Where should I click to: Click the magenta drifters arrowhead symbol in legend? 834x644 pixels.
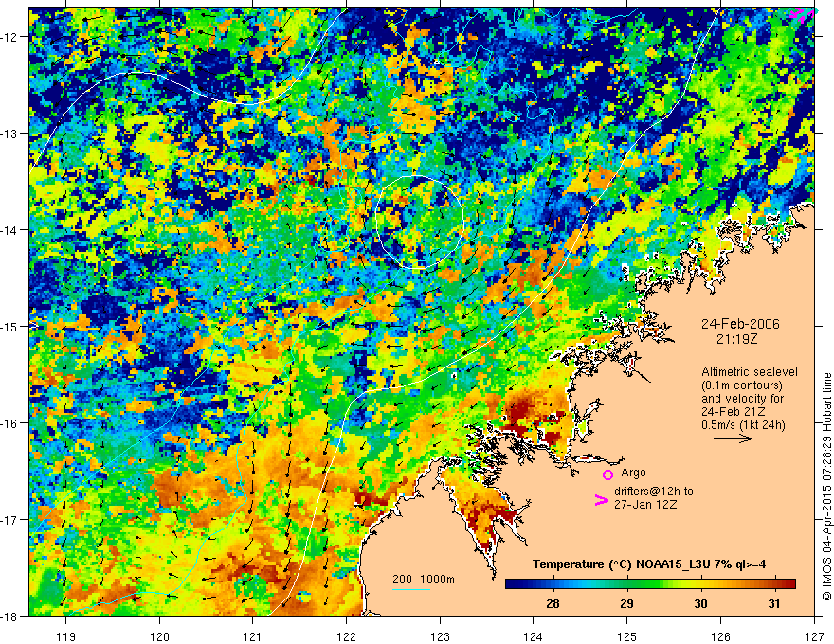pyautogui.click(x=602, y=500)
